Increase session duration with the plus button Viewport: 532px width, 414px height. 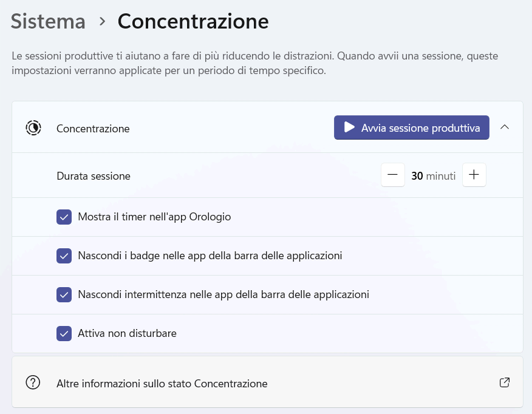coord(474,175)
